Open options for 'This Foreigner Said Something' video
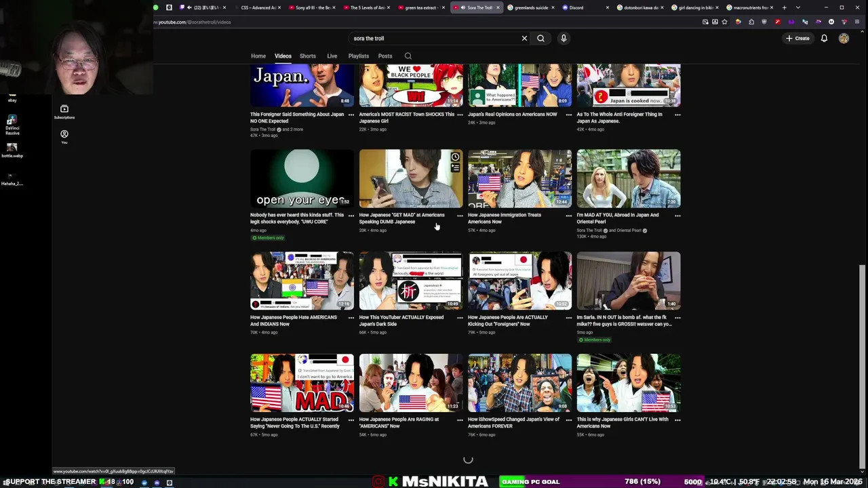The width and height of the screenshot is (868, 488). pyautogui.click(x=351, y=115)
